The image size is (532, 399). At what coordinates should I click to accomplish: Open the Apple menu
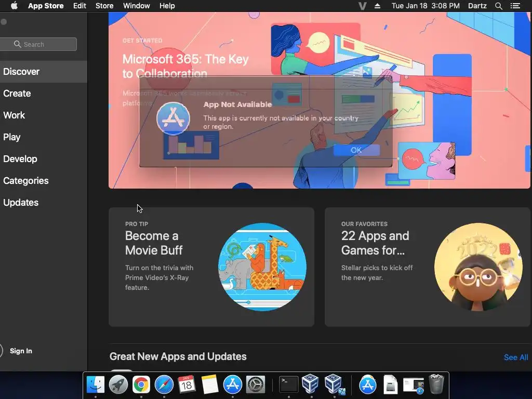pyautogui.click(x=14, y=6)
